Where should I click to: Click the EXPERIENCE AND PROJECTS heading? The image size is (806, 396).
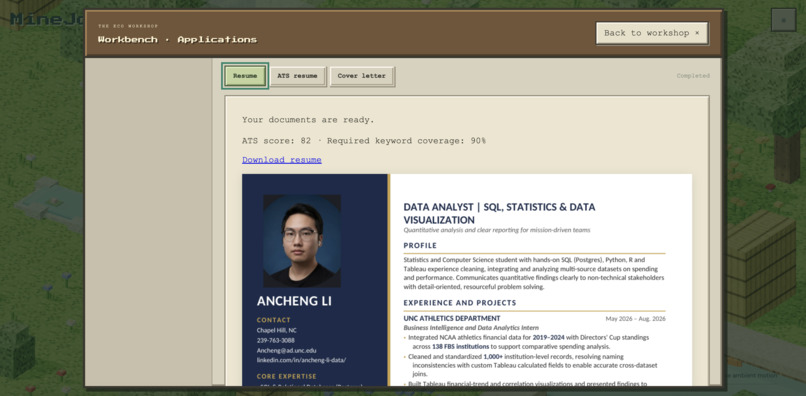pos(460,303)
